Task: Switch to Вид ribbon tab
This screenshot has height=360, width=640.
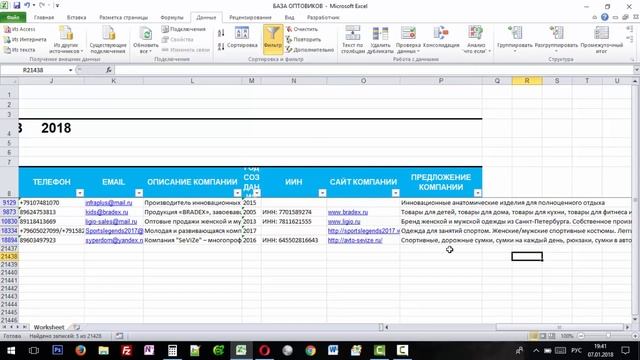Action: coord(289,18)
